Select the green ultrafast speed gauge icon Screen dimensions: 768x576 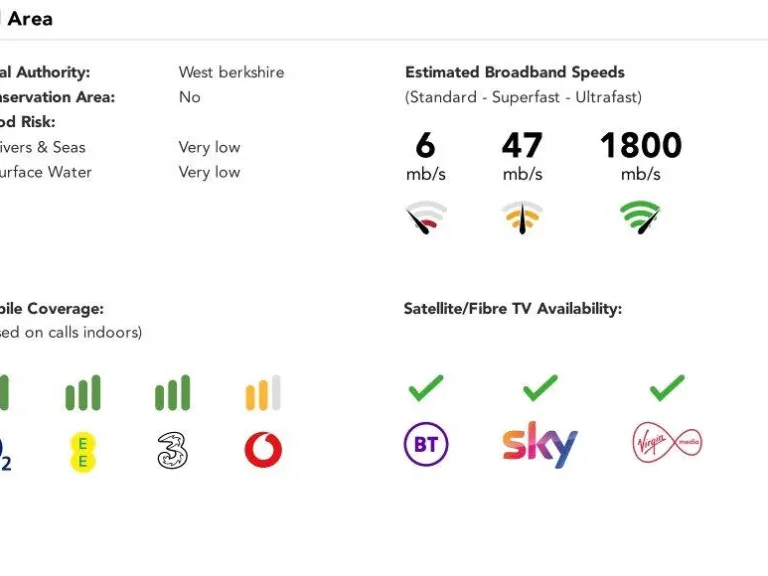tap(640, 217)
